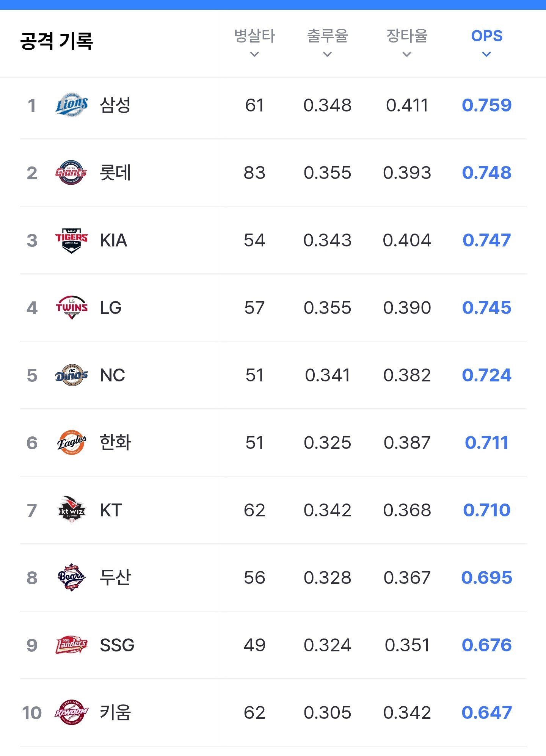Click the Lotte Giants team logo

(x=71, y=173)
